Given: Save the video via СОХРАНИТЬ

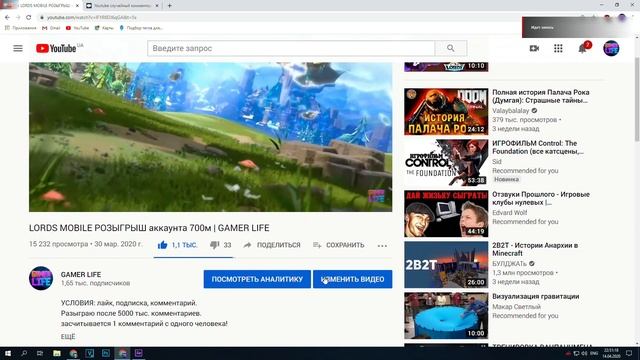Looking at the screenshot, I should 338,245.
